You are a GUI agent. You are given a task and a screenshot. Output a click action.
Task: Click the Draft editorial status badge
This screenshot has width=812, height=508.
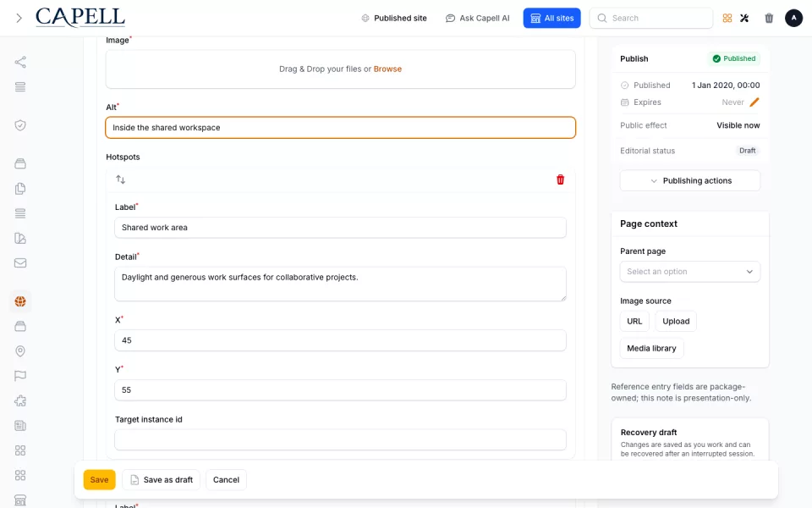(x=747, y=151)
